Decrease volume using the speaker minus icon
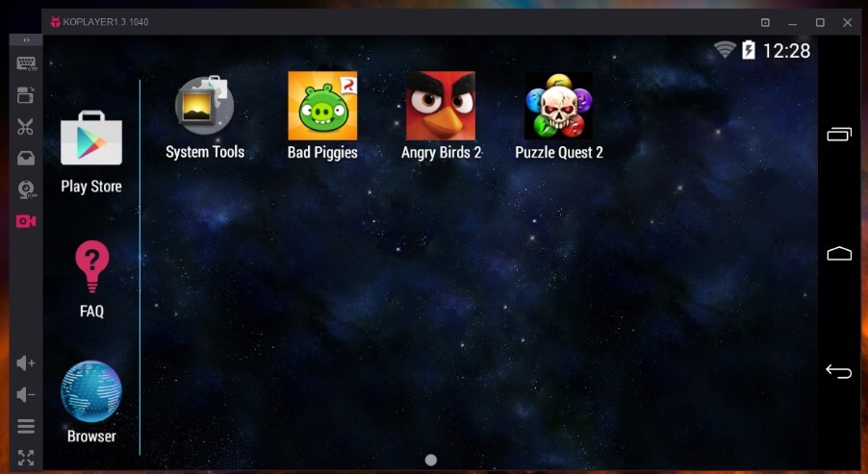The height and width of the screenshot is (474, 868). point(26,394)
